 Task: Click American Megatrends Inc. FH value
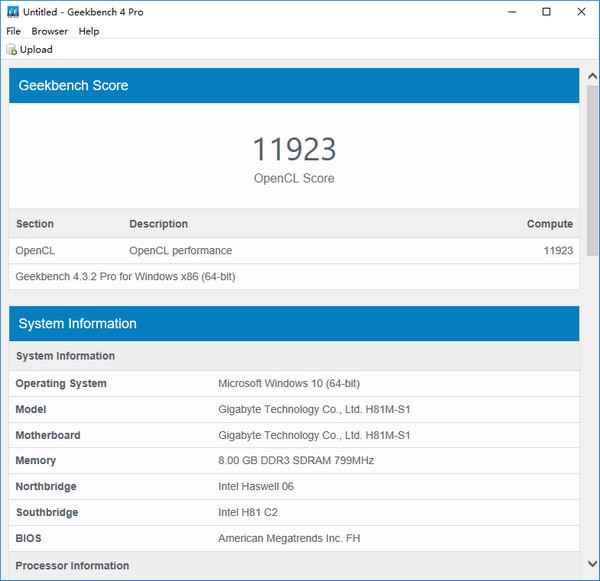tap(289, 539)
